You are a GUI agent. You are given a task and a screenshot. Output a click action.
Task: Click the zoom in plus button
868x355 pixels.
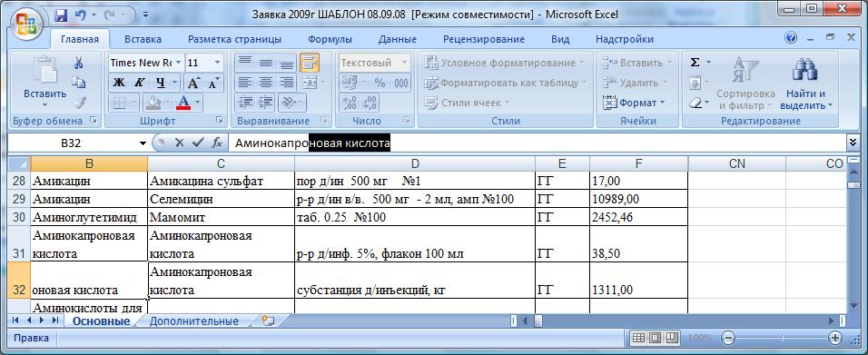point(834,337)
